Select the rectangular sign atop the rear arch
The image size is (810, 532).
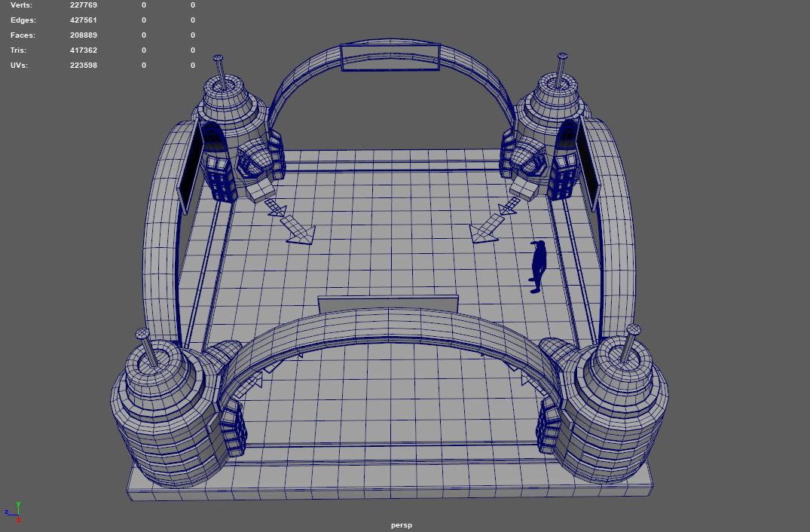(x=390, y=57)
